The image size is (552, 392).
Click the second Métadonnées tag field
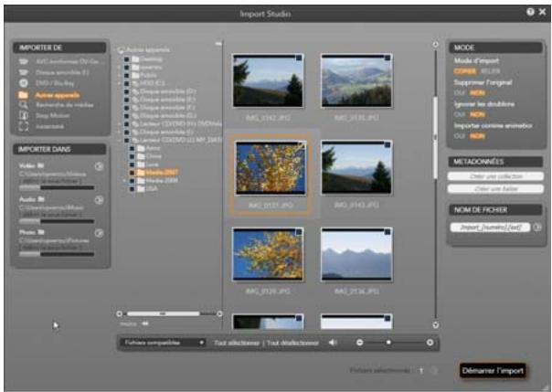(x=495, y=189)
